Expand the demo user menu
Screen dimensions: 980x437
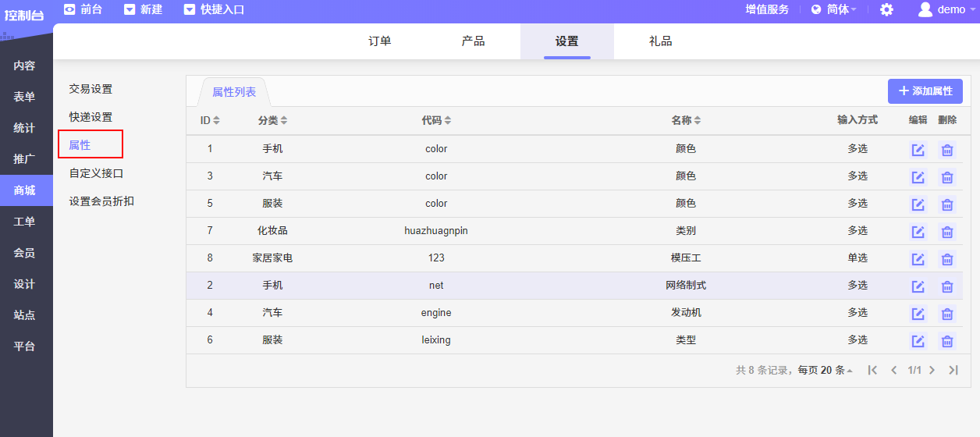point(946,10)
